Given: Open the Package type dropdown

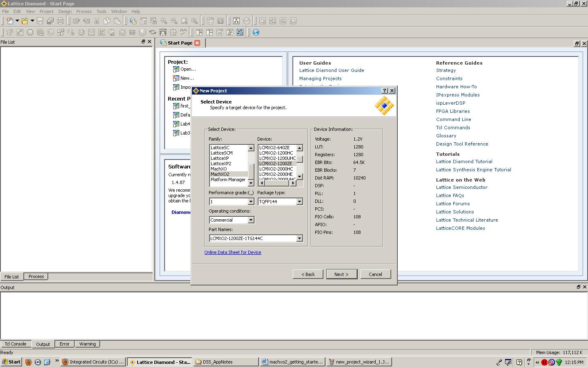Looking at the screenshot, I should point(299,202).
